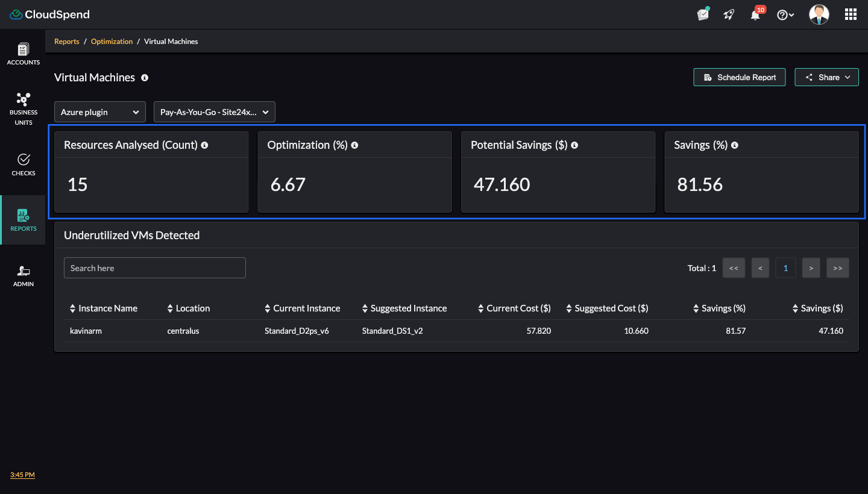Sort the table by Savings ($)

point(817,308)
